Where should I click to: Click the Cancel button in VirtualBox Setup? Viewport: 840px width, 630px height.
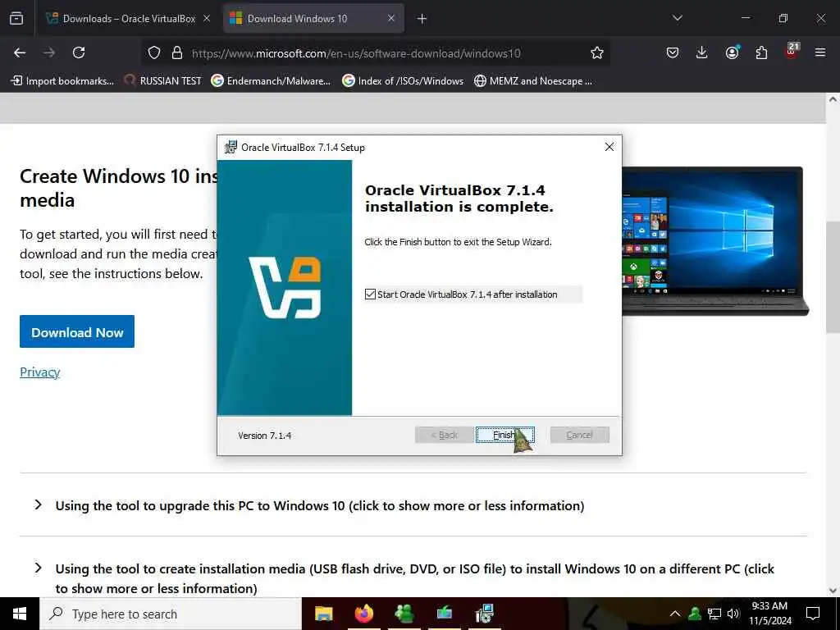579,435
